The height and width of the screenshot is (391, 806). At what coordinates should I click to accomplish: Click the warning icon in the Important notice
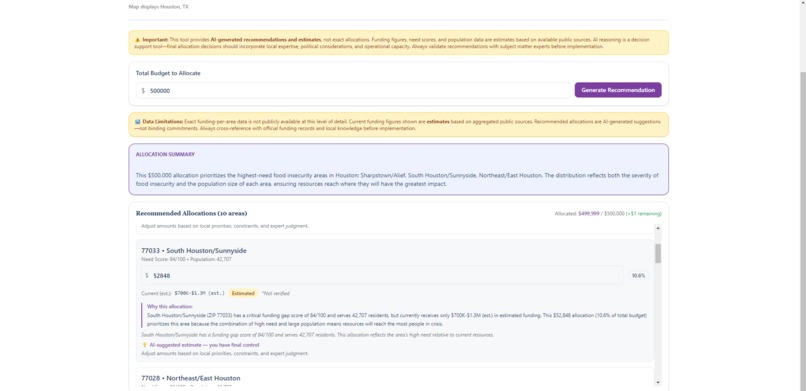coord(137,40)
